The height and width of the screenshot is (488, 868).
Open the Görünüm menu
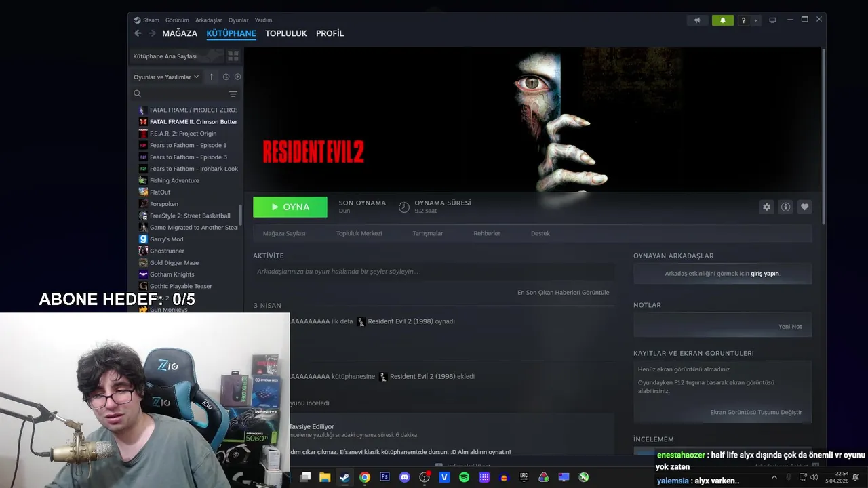[177, 20]
